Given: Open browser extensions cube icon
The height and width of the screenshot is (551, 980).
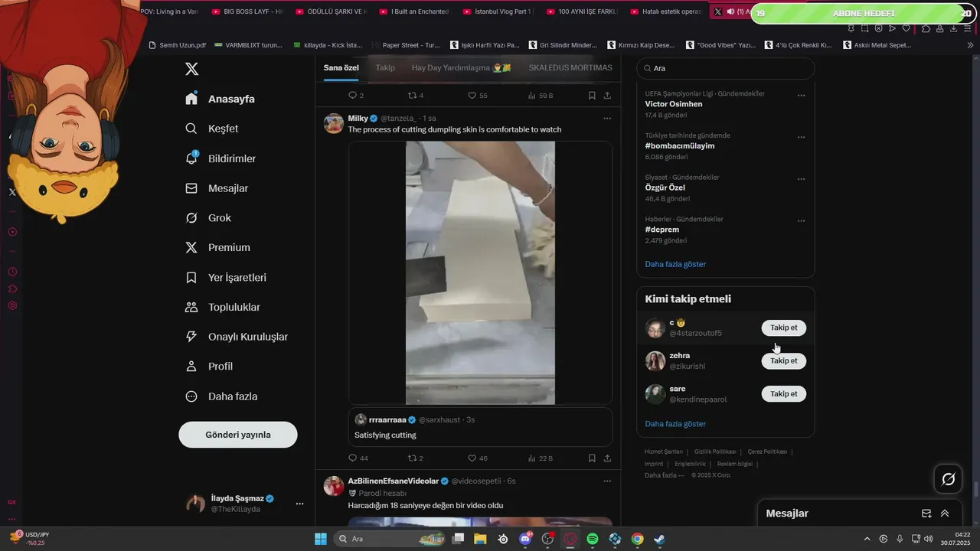Looking at the screenshot, I should (926, 28).
